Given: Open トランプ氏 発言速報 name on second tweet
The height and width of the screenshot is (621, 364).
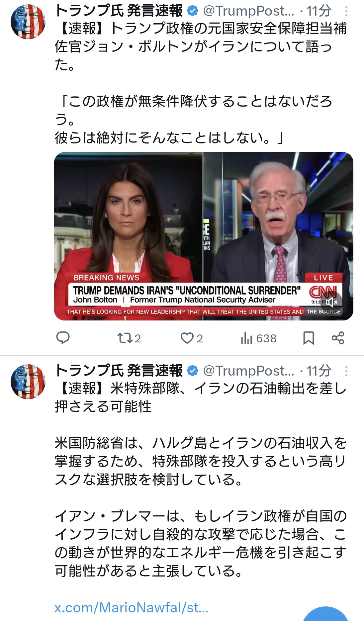Looking at the screenshot, I should pos(119,371).
